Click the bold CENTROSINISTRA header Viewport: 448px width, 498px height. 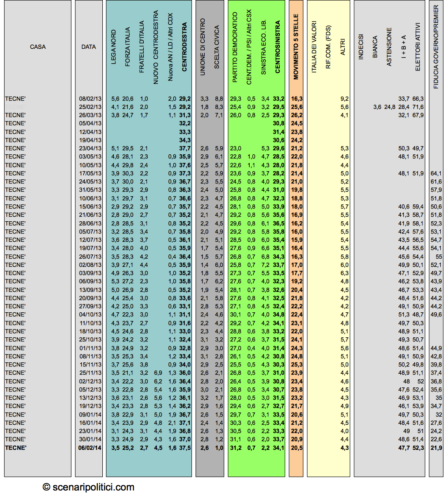click(277, 47)
